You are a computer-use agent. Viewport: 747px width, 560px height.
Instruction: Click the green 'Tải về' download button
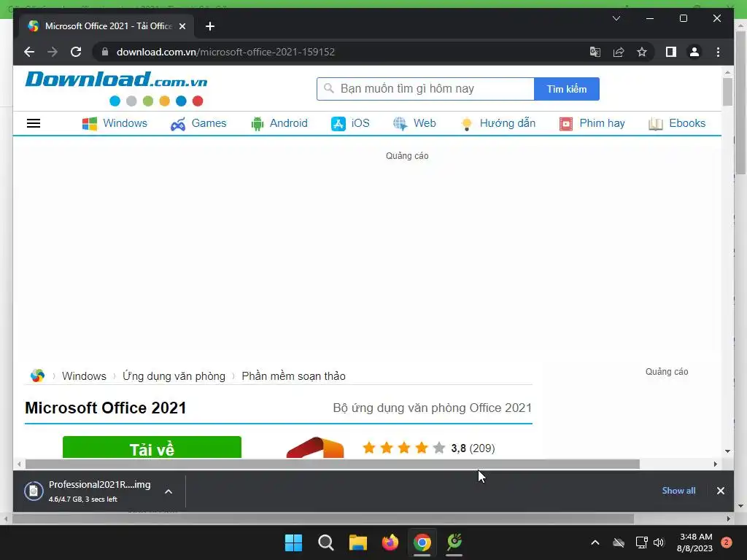(x=152, y=447)
